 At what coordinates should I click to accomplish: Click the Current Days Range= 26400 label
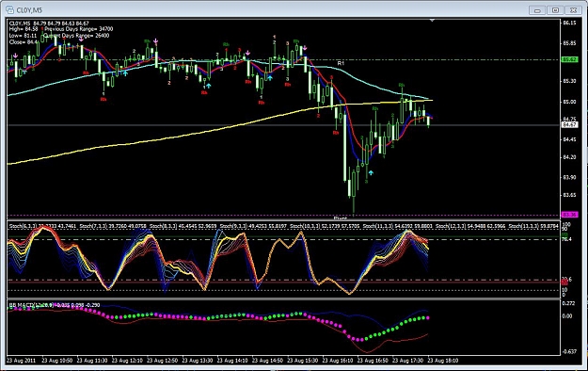click(76, 35)
